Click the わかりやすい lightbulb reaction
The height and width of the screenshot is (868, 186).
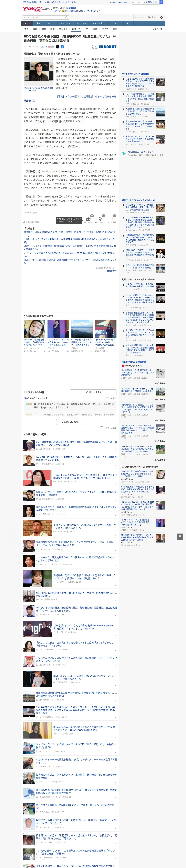coord(100,219)
